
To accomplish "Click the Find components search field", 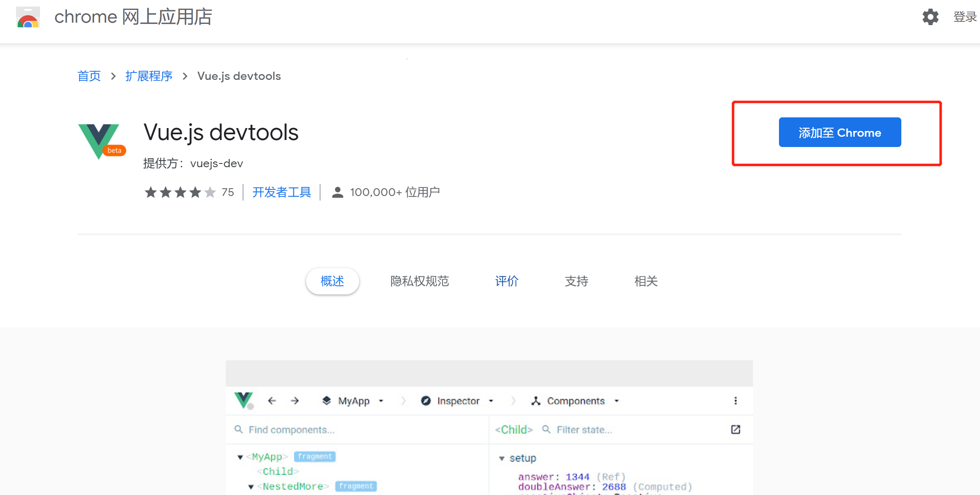I will click(x=291, y=430).
